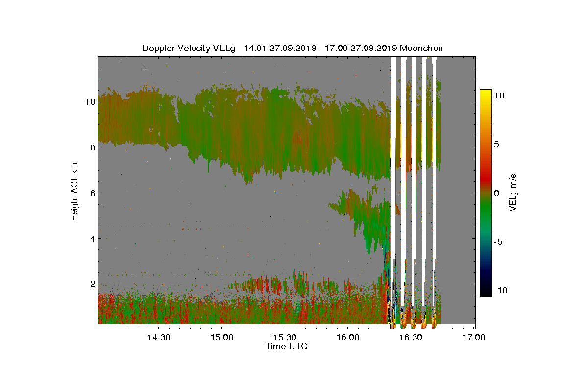Click the 'VELg m/s' colorbar label
This screenshot has height=392, width=588.
click(513, 193)
